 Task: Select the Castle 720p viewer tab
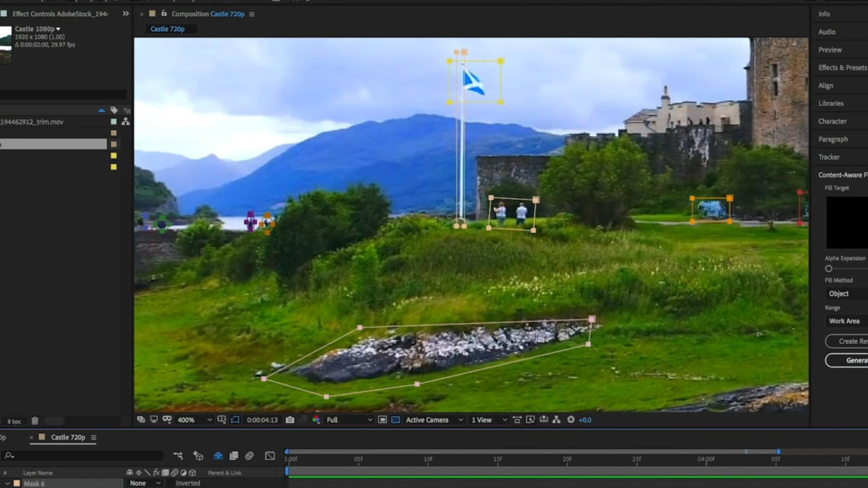click(167, 29)
